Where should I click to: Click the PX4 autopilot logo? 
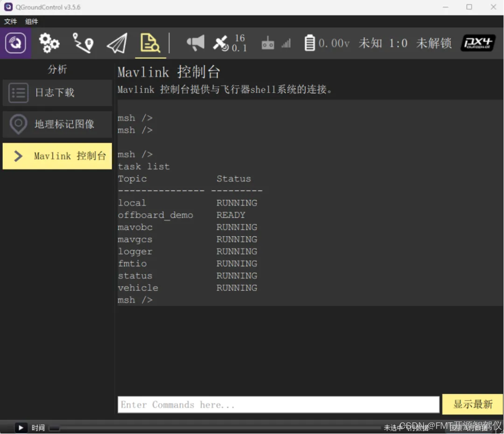tap(478, 43)
